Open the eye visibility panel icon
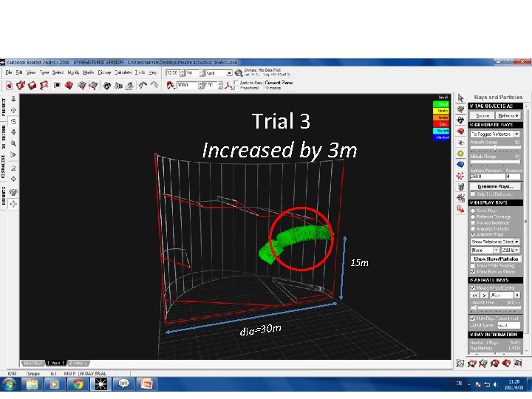This screenshot has height=399, width=532. [460, 143]
